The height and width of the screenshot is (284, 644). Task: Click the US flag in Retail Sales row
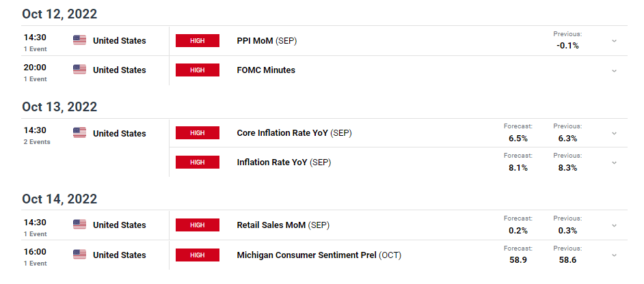point(80,225)
